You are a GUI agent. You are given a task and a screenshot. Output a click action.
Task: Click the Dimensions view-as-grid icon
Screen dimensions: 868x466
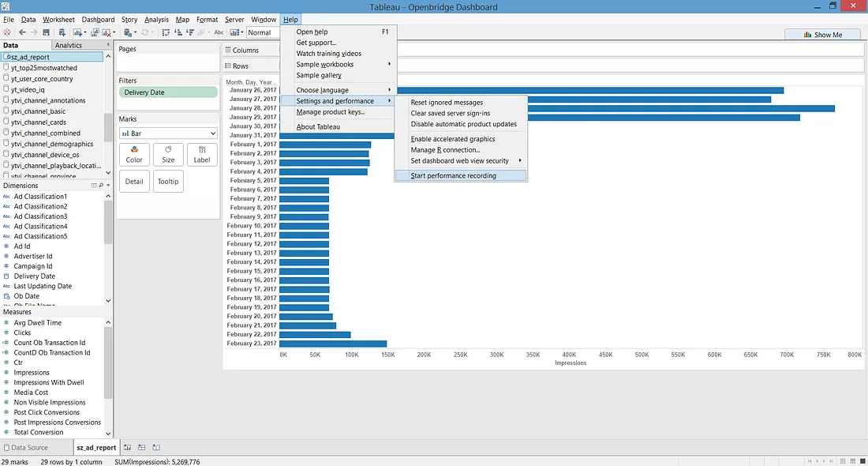point(94,186)
